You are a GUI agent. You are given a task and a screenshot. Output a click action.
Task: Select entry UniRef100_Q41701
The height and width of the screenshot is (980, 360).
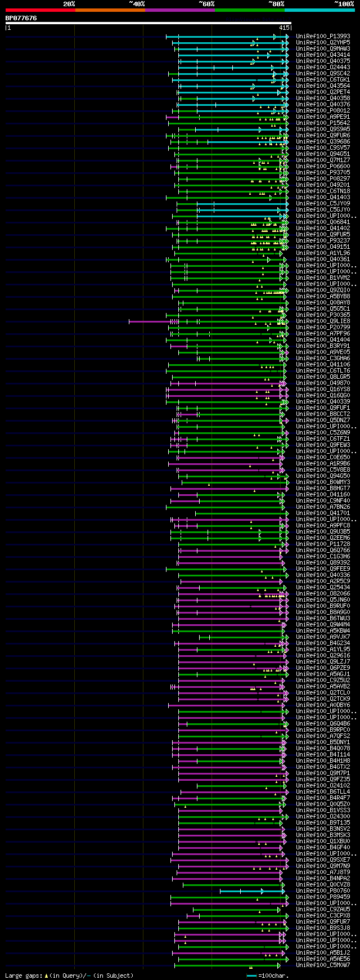click(323, 513)
